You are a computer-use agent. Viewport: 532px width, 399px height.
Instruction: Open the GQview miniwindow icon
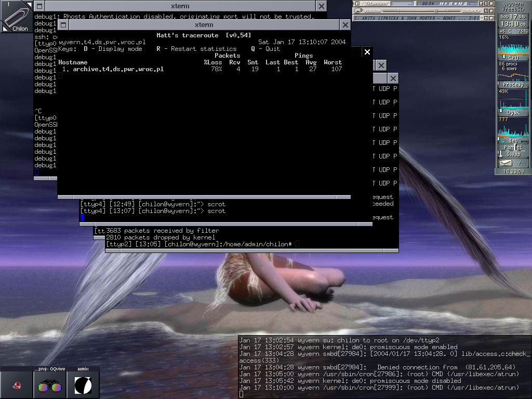click(x=50, y=385)
